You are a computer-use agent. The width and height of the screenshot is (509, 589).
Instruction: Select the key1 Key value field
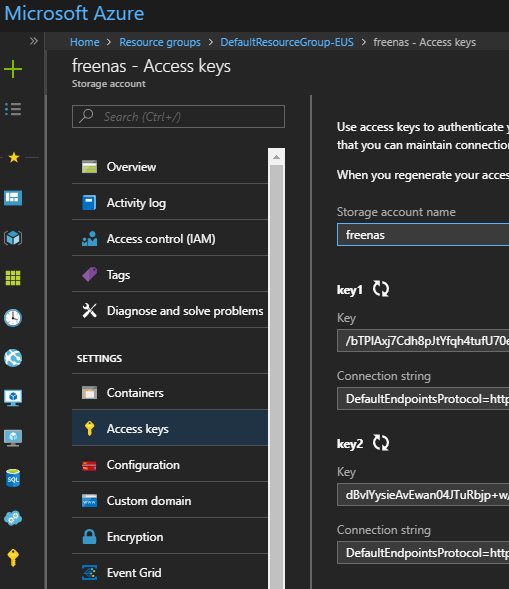coord(423,341)
